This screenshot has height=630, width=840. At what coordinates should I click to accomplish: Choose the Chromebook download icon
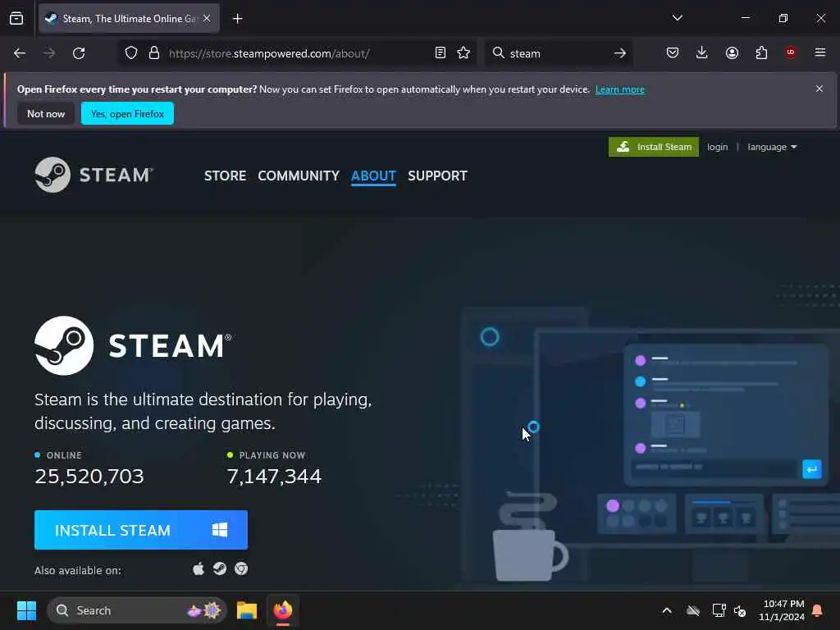pos(241,568)
